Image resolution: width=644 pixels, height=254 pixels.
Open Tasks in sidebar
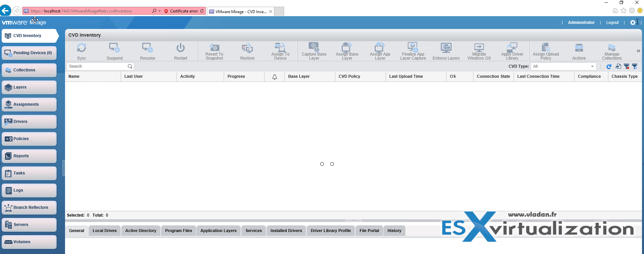pos(29,173)
